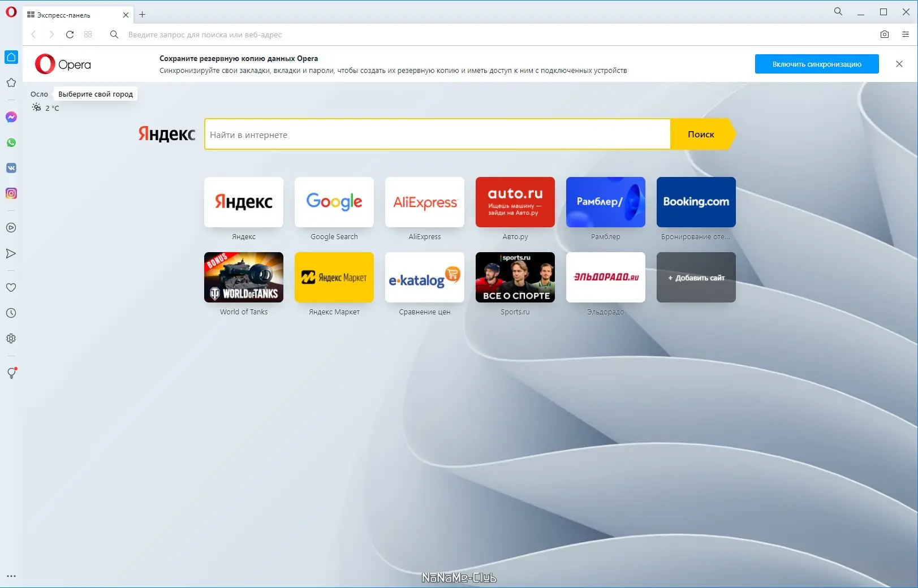This screenshot has width=918, height=588.
Task: Dismiss the Opera sync banner
Action: [x=899, y=64]
